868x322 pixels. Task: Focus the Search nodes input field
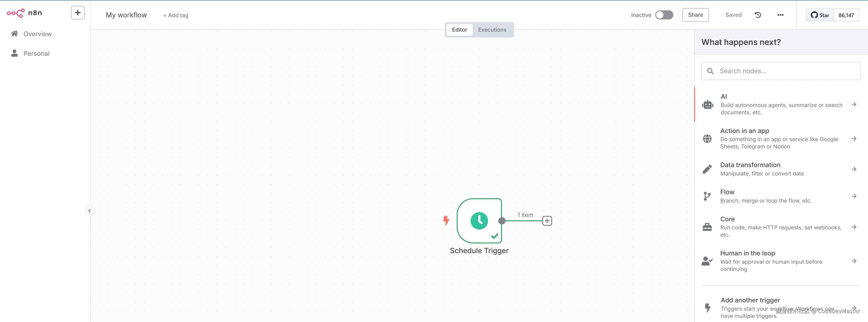(785, 71)
